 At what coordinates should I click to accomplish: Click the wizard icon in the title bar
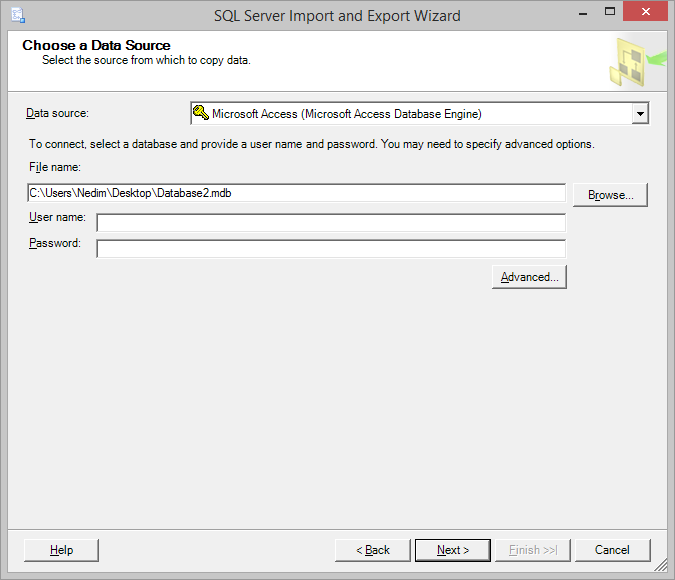coord(18,15)
